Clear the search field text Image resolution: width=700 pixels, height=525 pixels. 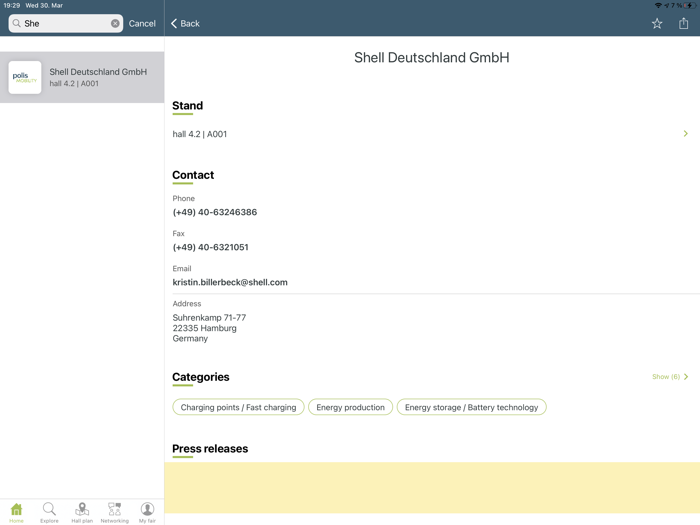(115, 23)
